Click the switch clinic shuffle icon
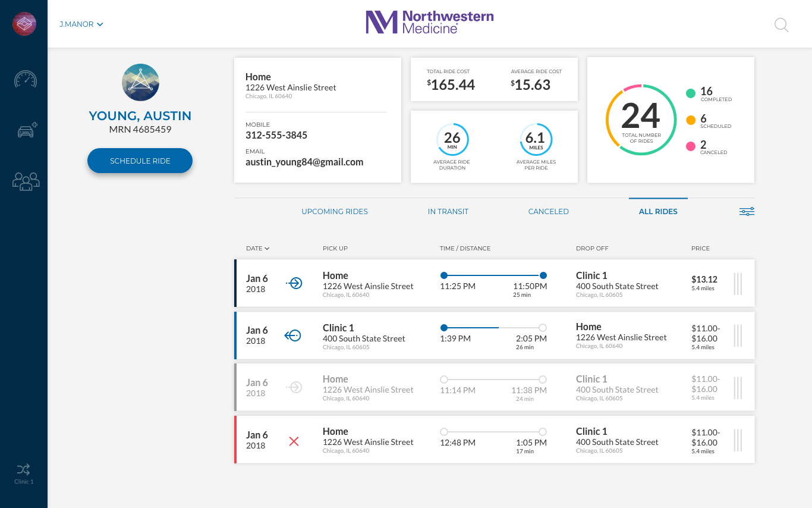Viewport: 812px width, 508px height. [x=24, y=469]
